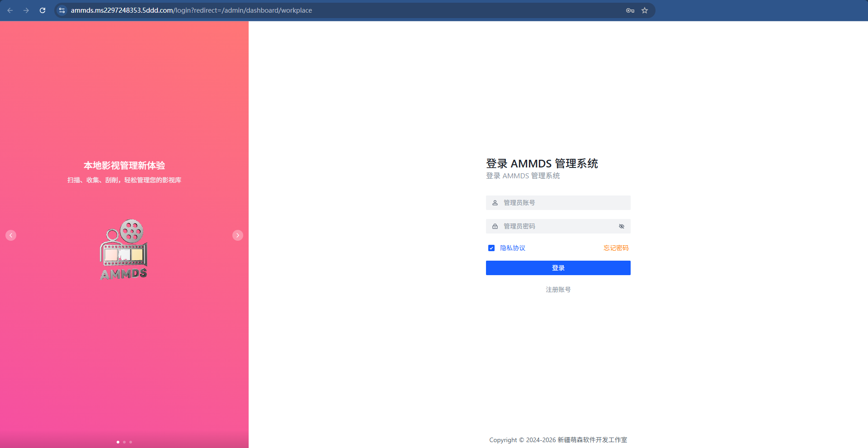The width and height of the screenshot is (868, 448).
Task: Click the AMMDS film reel logo
Action: pos(123,249)
